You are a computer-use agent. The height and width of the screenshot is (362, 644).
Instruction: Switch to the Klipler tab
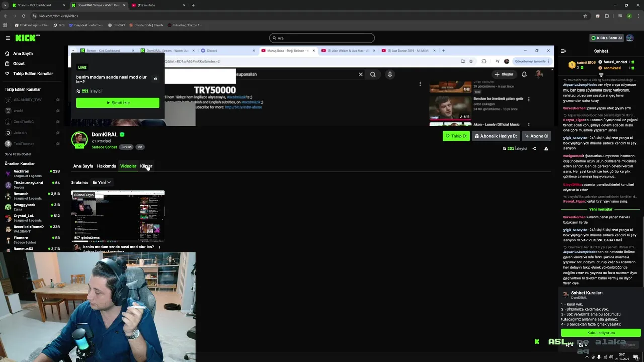click(x=146, y=166)
